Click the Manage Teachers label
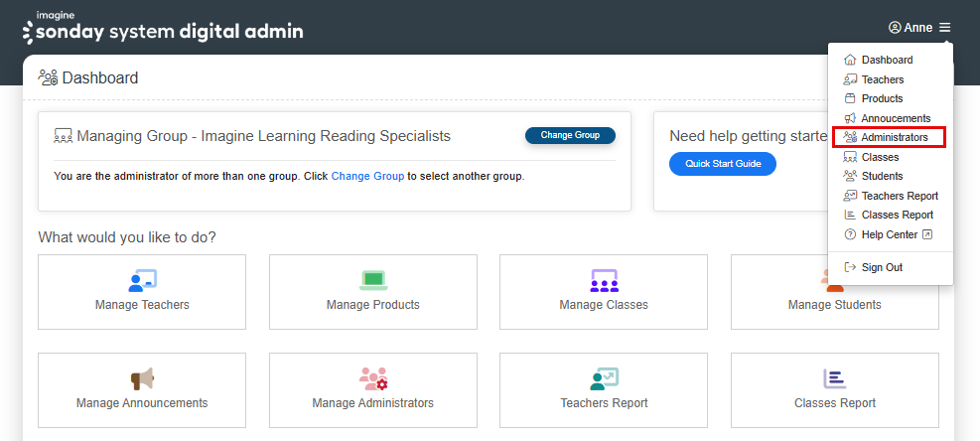Image resolution: width=980 pixels, height=441 pixels. click(x=142, y=305)
